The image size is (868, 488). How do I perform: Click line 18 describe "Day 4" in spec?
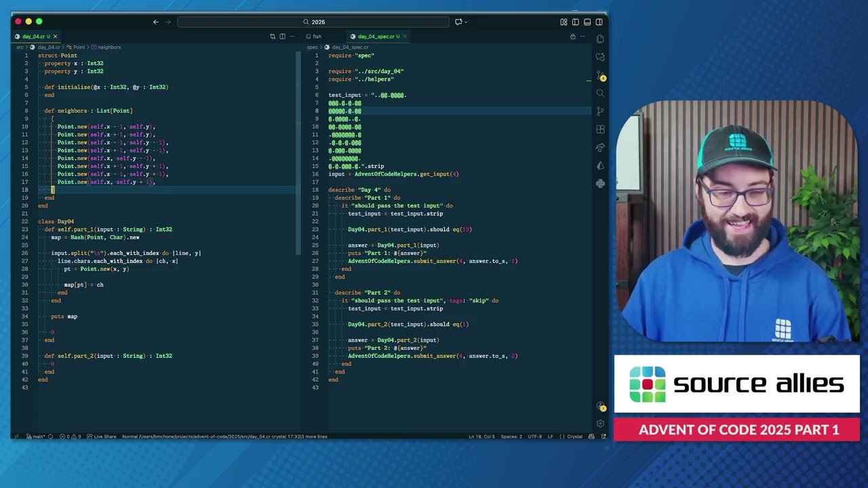(359, 190)
